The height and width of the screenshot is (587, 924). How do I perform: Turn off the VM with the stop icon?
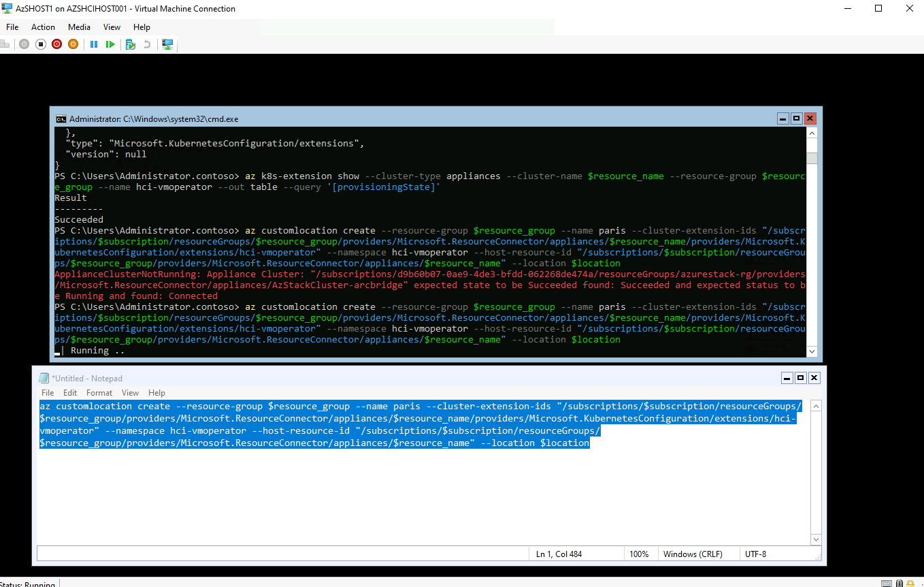(x=40, y=44)
